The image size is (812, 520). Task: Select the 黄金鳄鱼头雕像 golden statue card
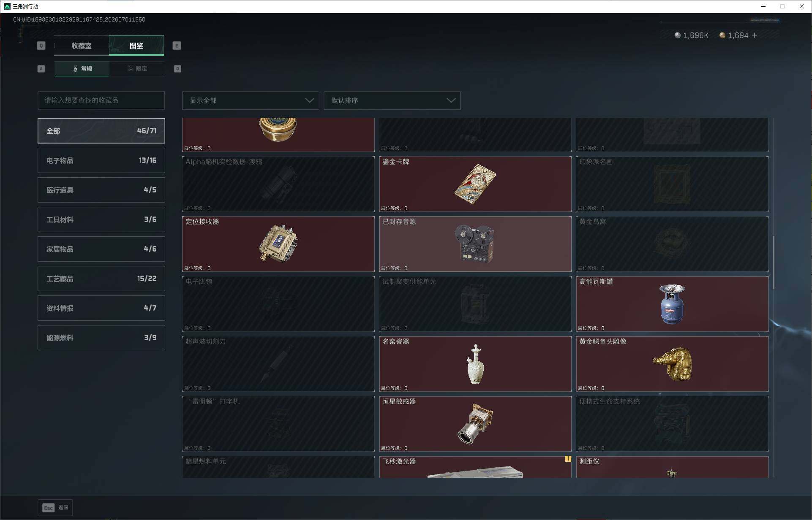click(x=672, y=364)
